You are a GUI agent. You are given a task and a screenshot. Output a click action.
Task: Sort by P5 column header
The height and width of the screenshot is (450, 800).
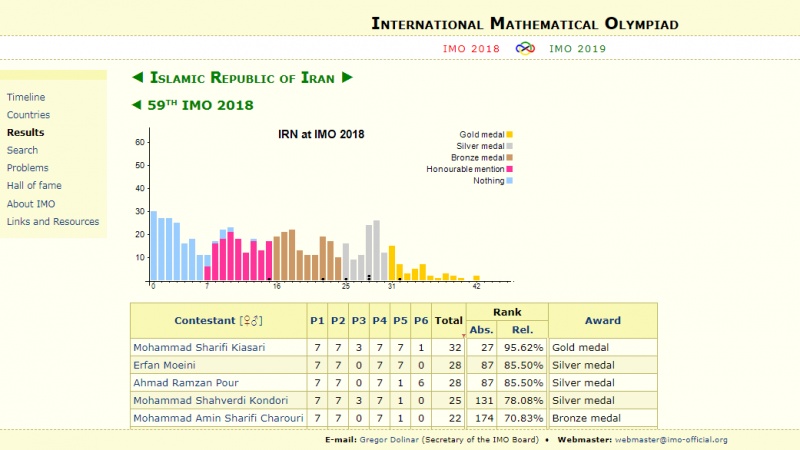pyautogui.click(x=401, y=320)
